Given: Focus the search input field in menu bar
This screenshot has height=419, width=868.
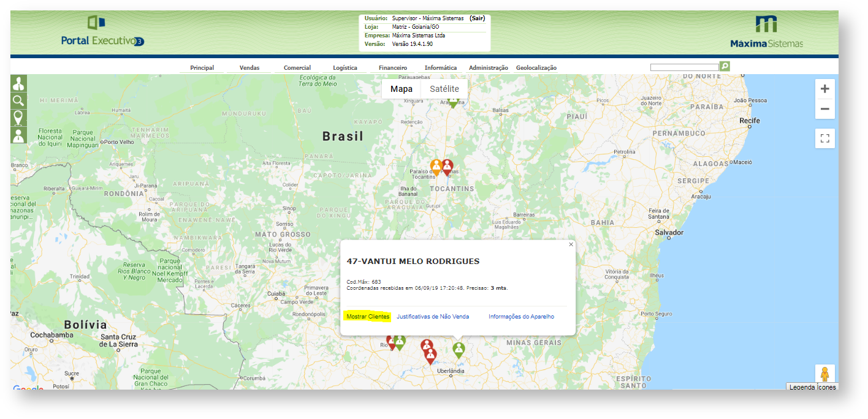Looking at the screenshot, I should click(x=684, y=67).
